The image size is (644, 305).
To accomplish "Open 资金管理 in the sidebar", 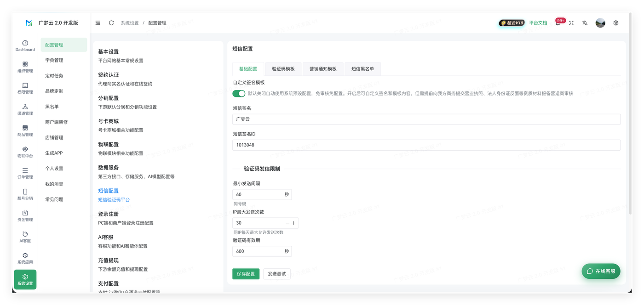I will click(25, 216).
